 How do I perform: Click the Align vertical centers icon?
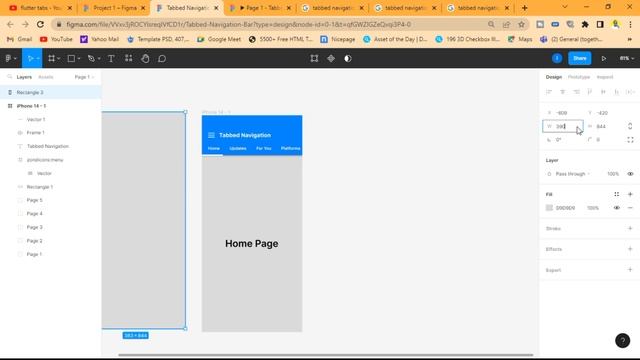[x=603, y=92]
